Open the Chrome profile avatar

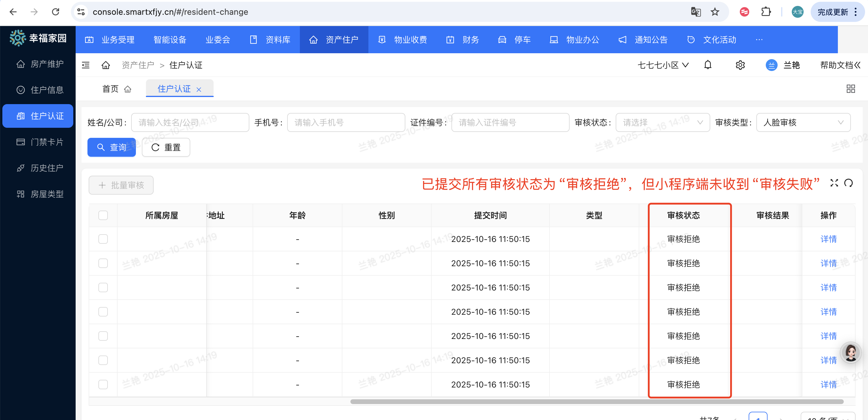click(x=797, y=12)
